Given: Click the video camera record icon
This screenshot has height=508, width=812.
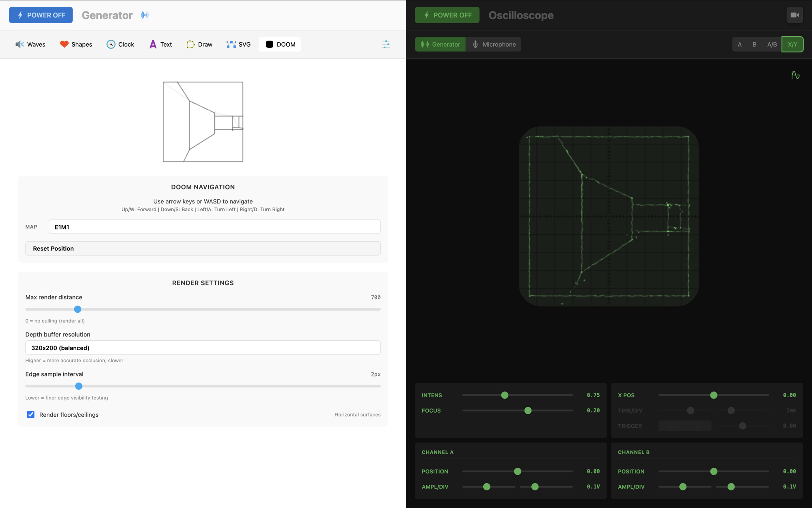Looking at the screenshot, I should 795,15.
